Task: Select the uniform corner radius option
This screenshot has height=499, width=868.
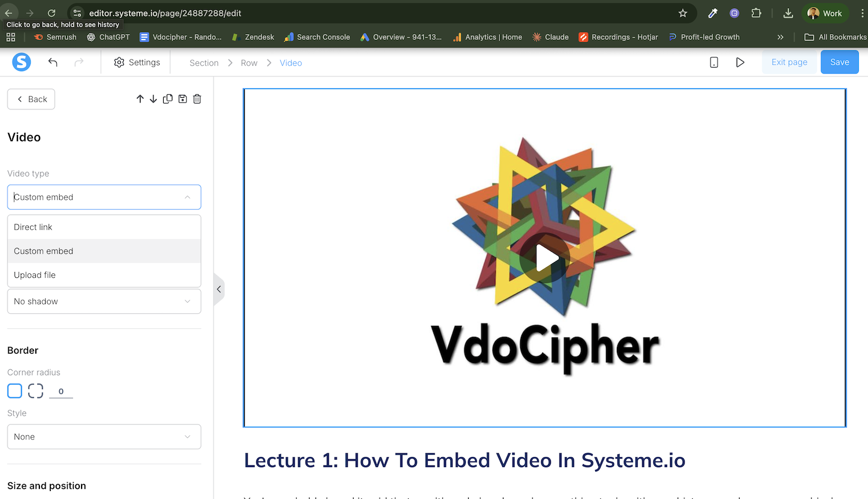Action: click(x=14, y=391)
